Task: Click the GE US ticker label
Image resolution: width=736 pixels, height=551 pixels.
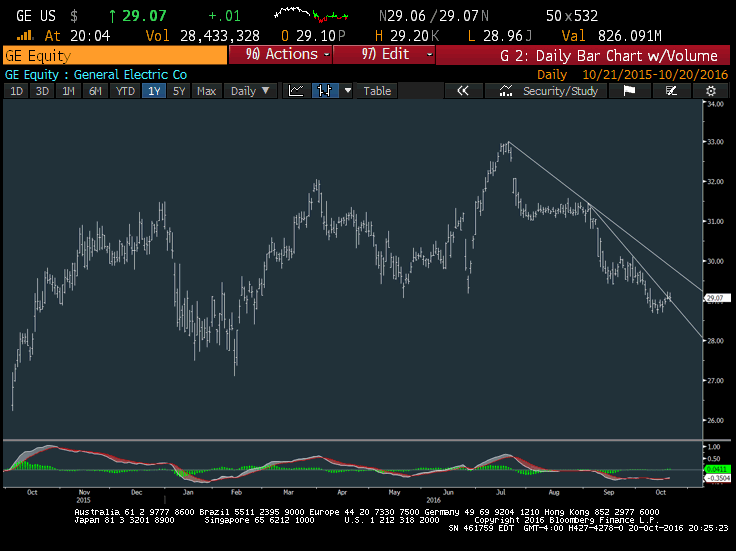Action: (x=36, y=16)
